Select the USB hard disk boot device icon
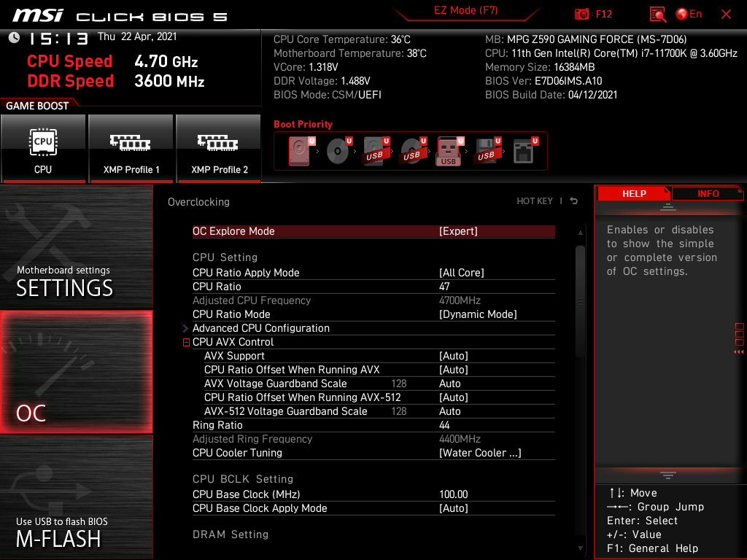 pos(376,151)
